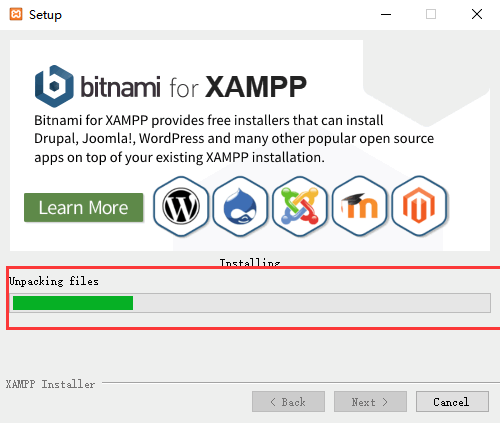Viewport: 500px width, 423px height.
Task: Click the 'bitnami for XAMPP' banner title
Action: pyautogui.click(x=193, y=87)
